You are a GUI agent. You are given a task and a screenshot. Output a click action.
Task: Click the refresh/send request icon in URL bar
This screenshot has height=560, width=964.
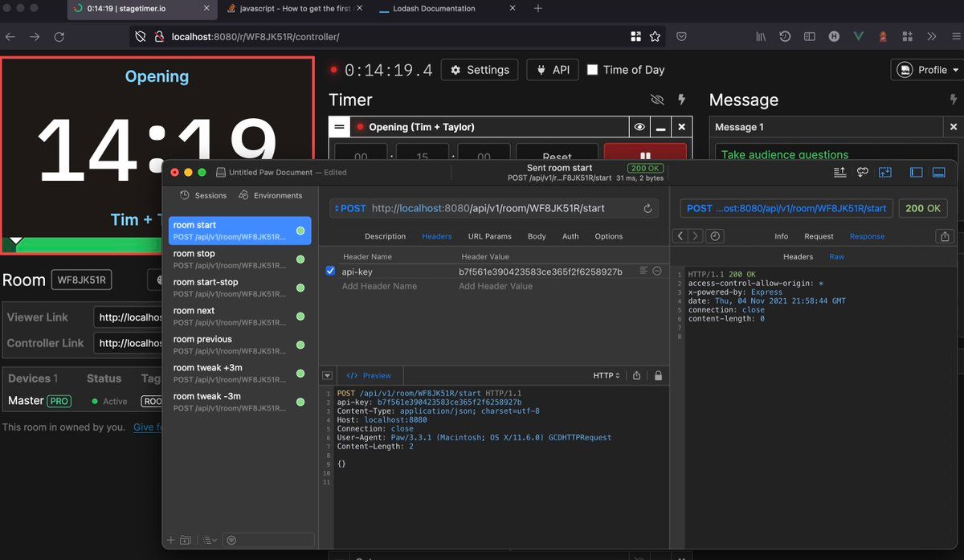coord(647,208)
